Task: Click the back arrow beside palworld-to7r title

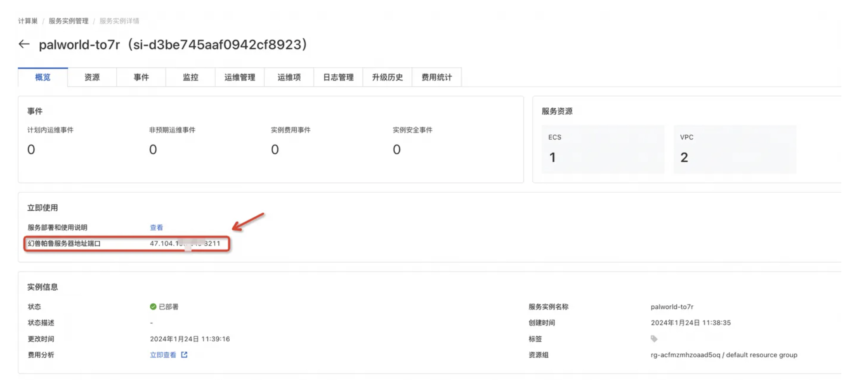Action: 24,44
